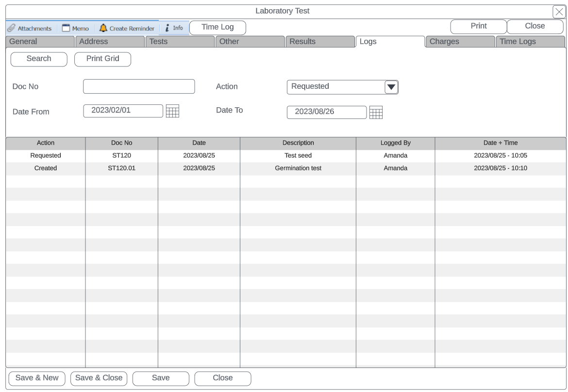Go to the General tab
The height and width of the screenshot is (392, 568).
tap(40, 42)
